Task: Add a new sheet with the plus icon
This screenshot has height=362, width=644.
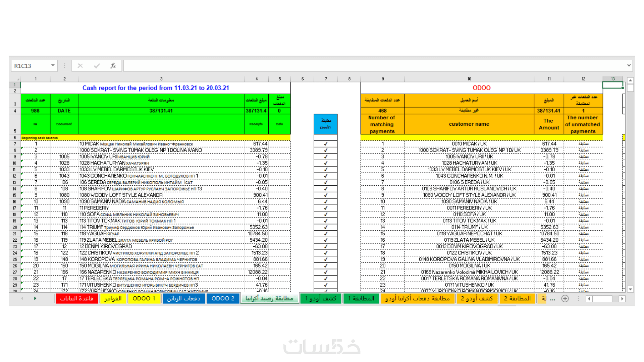Action: point(565,299)
